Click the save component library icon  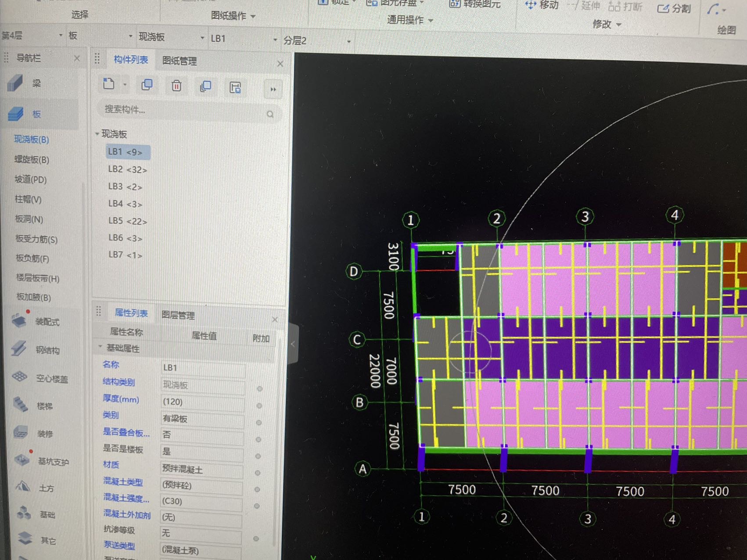click(235, 87)
